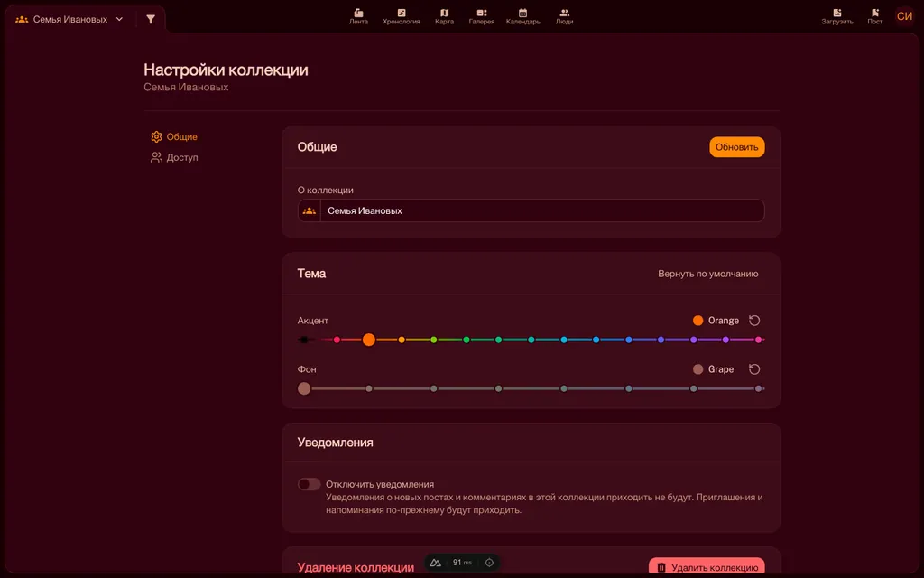Click the Grape background color label

coord(721,369)
